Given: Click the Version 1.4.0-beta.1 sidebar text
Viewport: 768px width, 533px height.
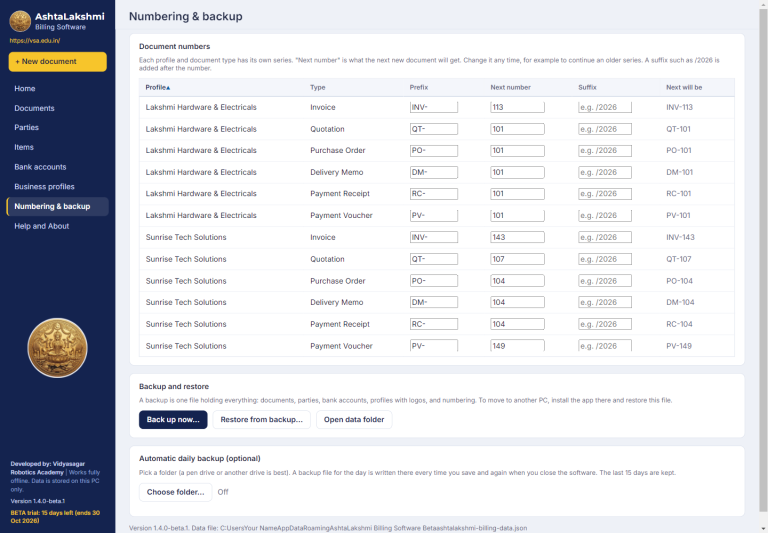Looking at the screenshot, I should pyautogui.click(x=38, y=501).
